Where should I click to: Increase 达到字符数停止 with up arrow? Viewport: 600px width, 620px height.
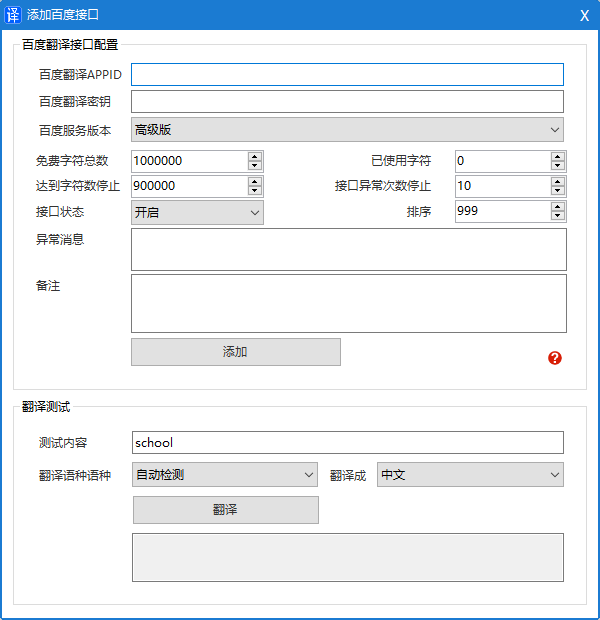tap(255, 181)
